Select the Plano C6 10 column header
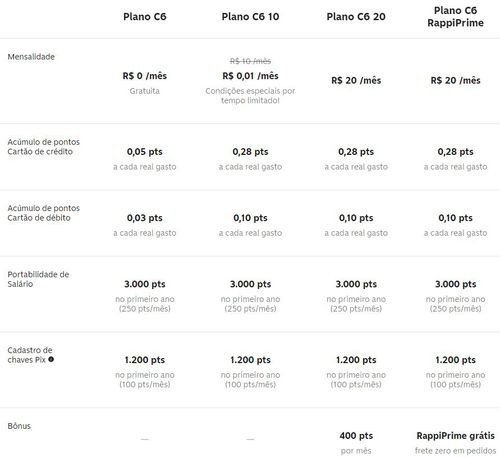 click(250, 17)
